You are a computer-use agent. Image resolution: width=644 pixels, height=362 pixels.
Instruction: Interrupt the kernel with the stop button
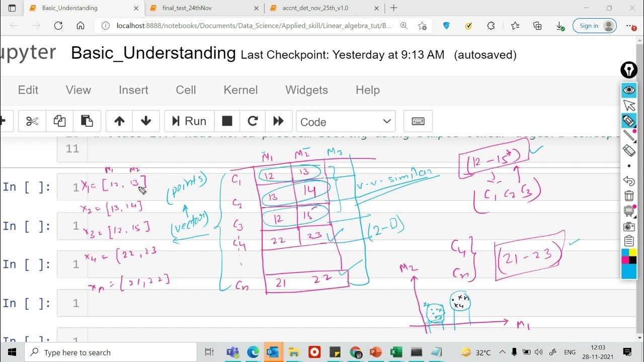(x=227, y=121)
